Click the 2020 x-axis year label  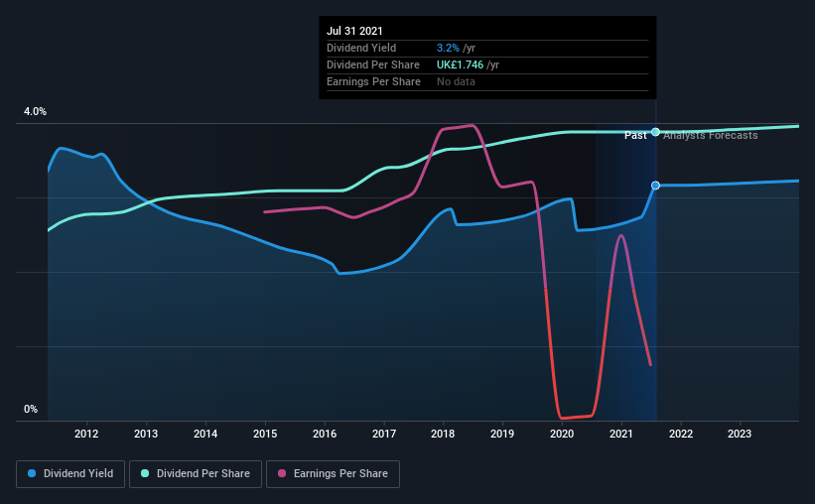tap(562, 434)
